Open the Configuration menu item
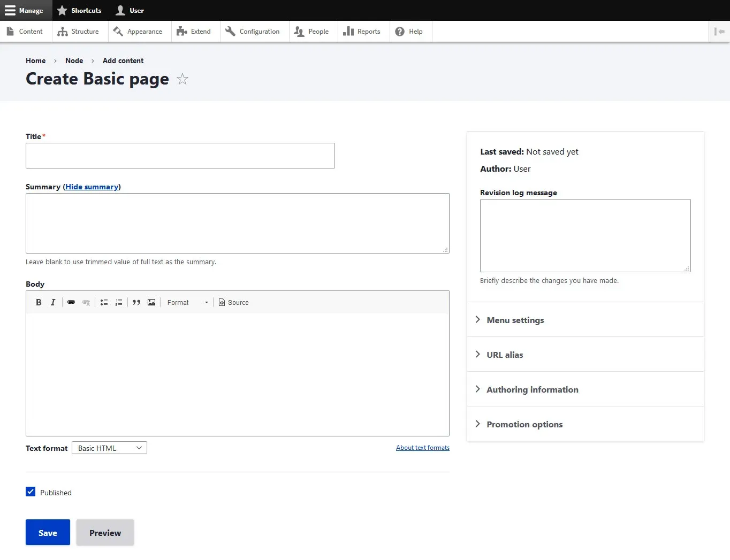 pyautogui.click(x=254, y=32)
